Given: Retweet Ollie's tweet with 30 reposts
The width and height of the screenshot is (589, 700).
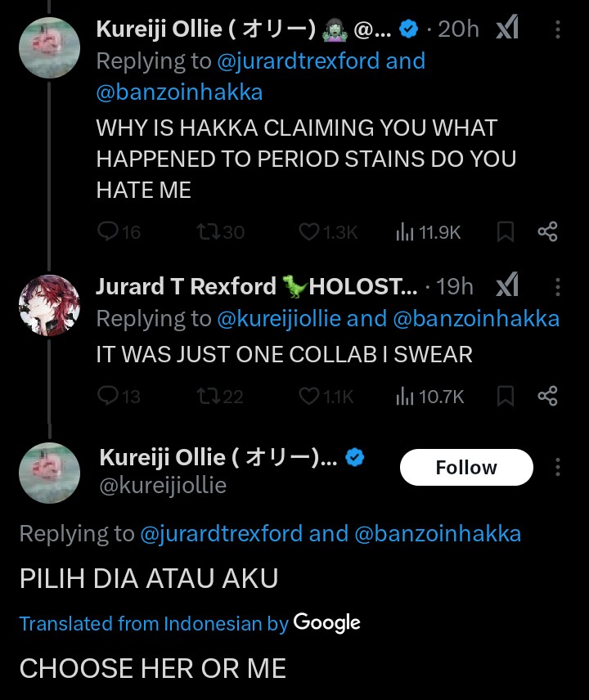Looking at the screenshot, I should coord(209,232).
